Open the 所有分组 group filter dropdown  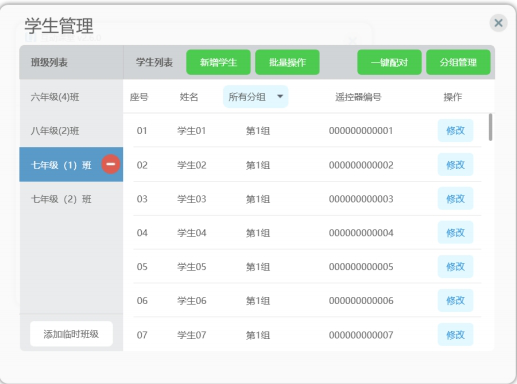pos(255,97)
